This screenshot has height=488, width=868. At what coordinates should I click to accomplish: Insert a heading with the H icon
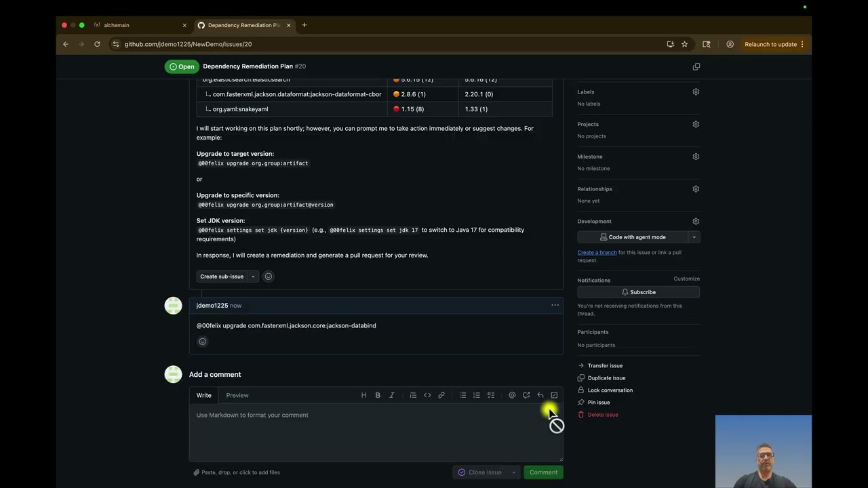coord(363,395)
